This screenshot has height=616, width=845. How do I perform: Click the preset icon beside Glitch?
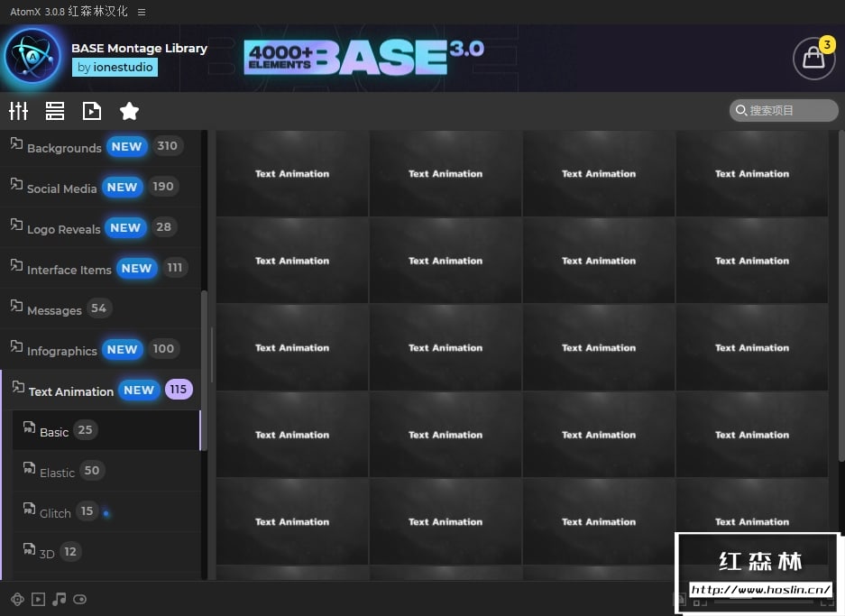29,508
